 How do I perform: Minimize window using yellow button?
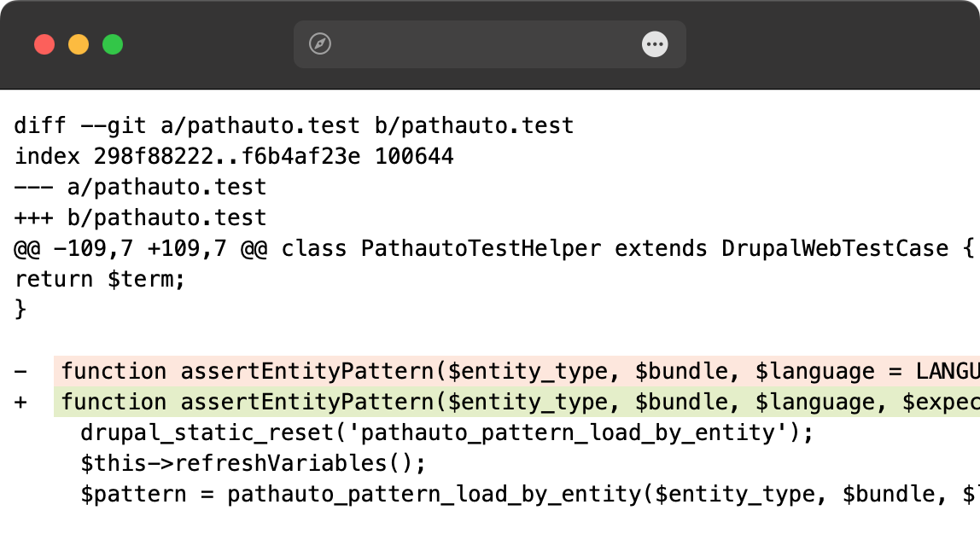tap(79, 44)
